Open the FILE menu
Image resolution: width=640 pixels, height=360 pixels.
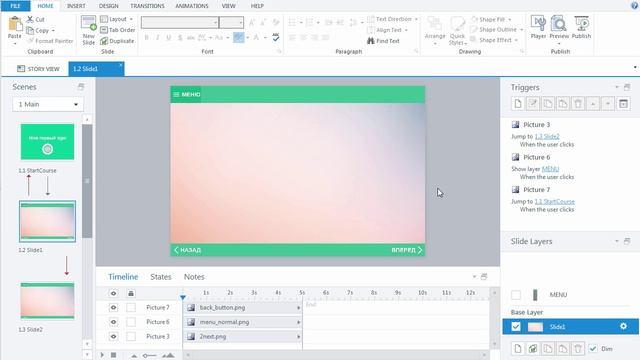pyautogui.click(x=15, y=6)
